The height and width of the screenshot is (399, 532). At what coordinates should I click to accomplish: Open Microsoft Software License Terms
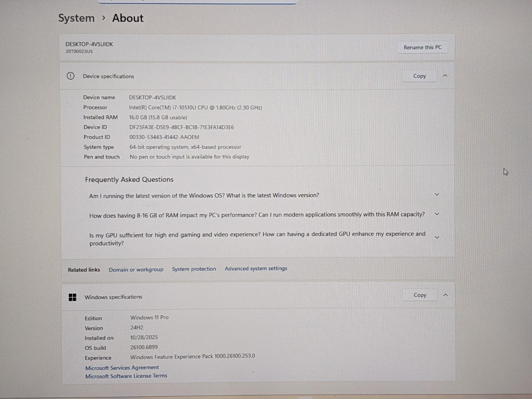click(126, 376)
